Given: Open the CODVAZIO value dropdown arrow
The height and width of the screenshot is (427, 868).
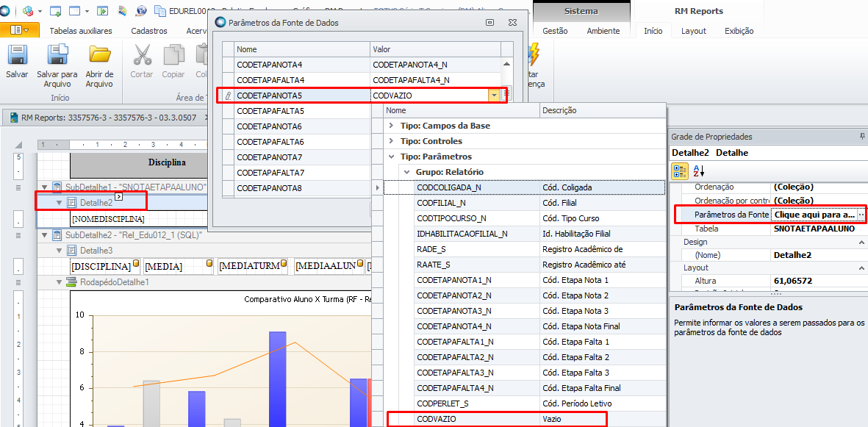Looking at the screenshot, I should pos(493,96).
